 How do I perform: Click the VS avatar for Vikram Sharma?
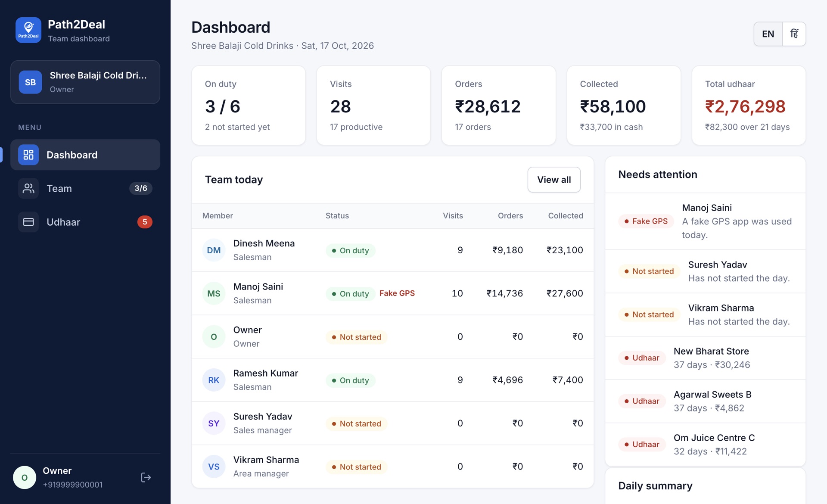click(x=214, y=467)
